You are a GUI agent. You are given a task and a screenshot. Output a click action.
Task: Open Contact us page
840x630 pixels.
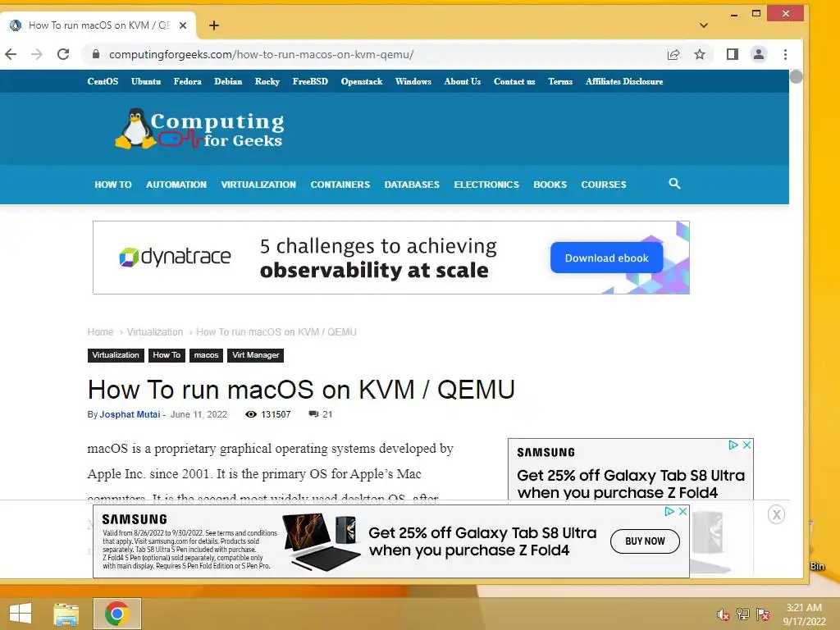514,81
